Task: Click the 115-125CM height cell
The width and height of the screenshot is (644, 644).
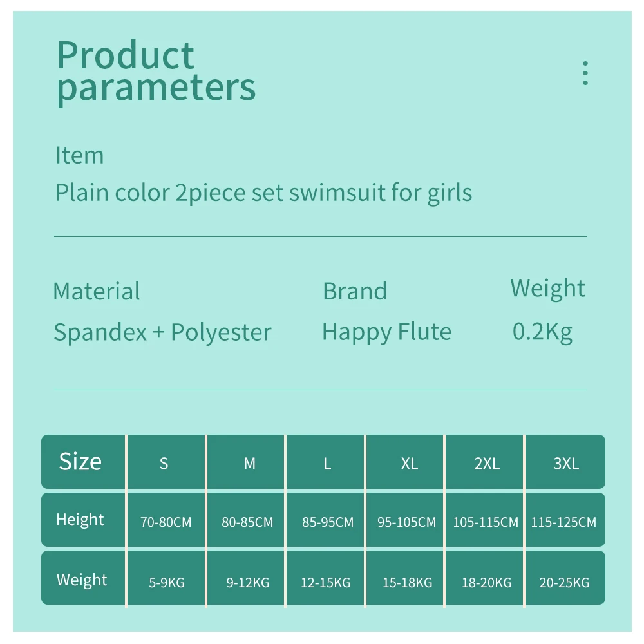Action: [x=563, y=522]
